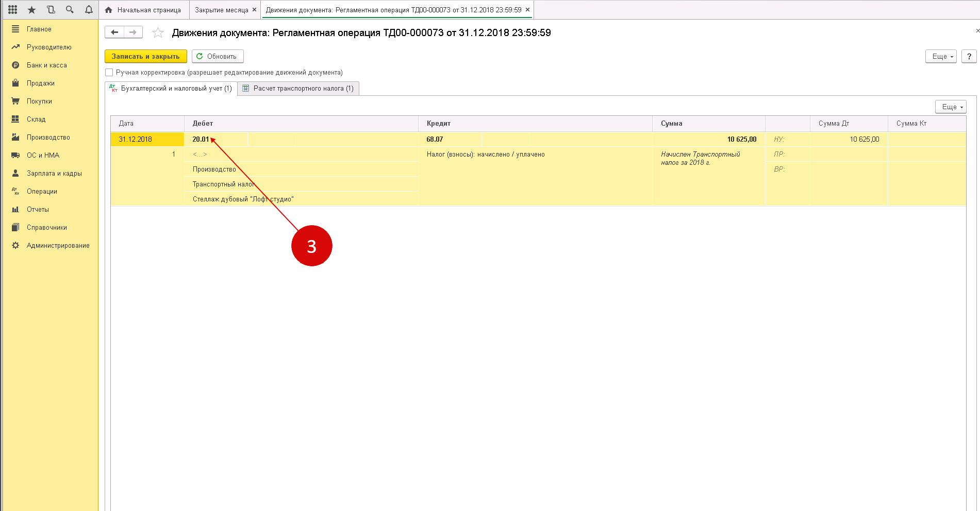This screenshot has height=511, width=980.
Task: Open Администрирование section in sidebar
Action: pyautogui.click(x=58, y=246)
